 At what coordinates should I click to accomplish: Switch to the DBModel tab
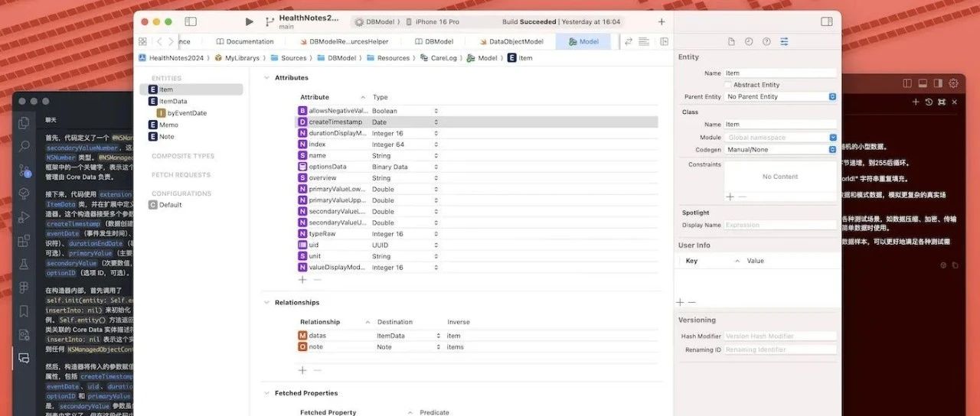[433, 41]
